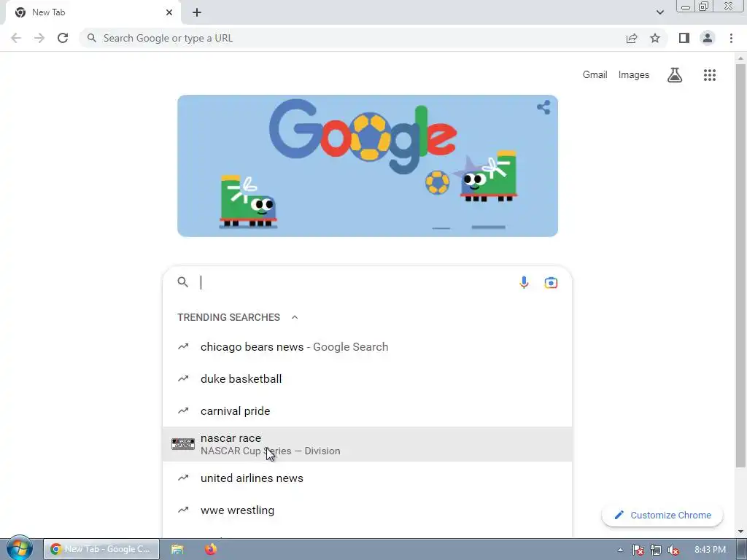Choose 'wwe wrestling' trending search
747x560 pixels.
point(367,510)
